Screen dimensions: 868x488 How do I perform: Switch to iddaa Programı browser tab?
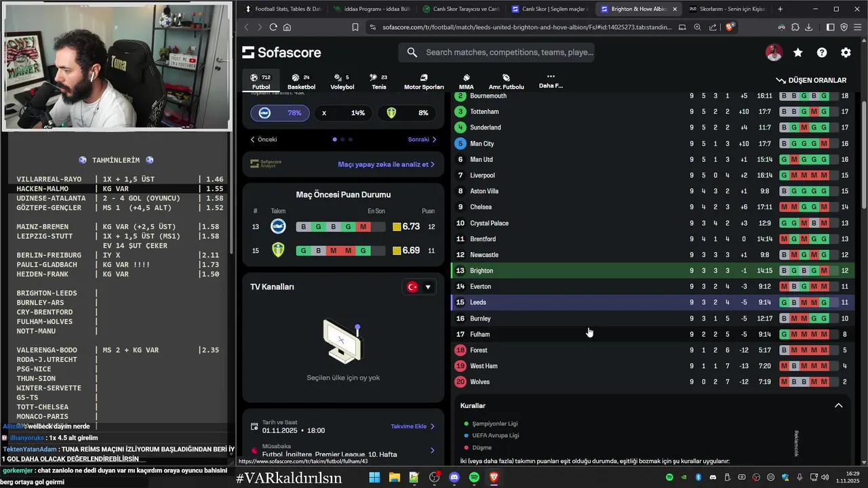[x=372, y=9]
